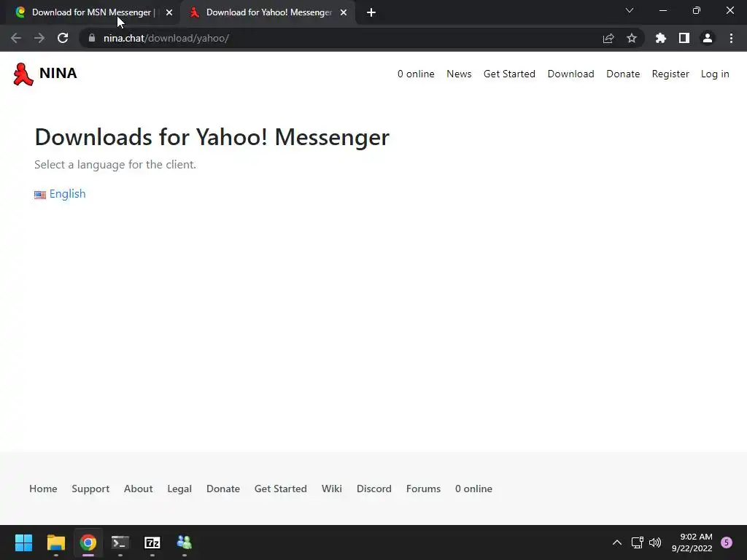Viewport: 747px width, 560px height.
Task: Open File Explorer from the taskbar
Action: pyautogui.click(x=55, y=542)
